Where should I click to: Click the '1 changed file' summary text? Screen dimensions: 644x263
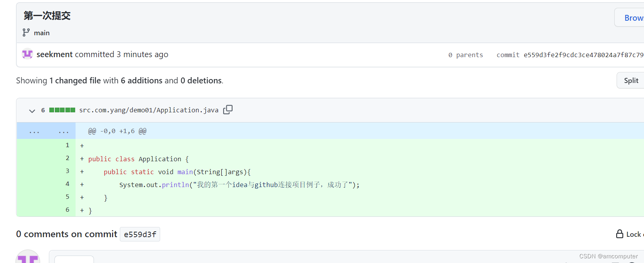75,81
